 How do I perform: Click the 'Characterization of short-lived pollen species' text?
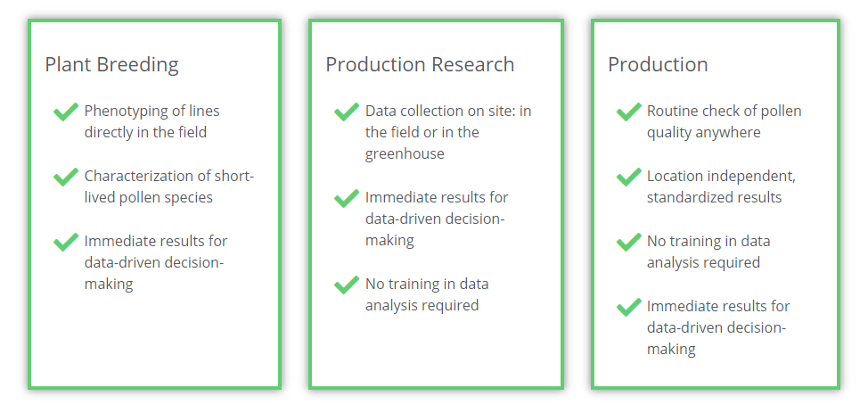(168, 186)
